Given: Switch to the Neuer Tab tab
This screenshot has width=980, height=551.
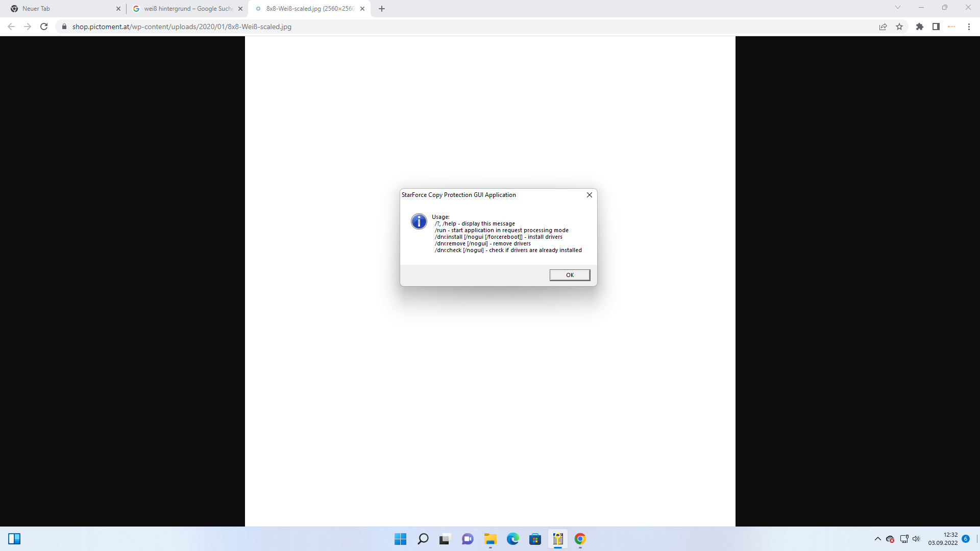Looking at the screenshot, I should click(x=61, y=9).
